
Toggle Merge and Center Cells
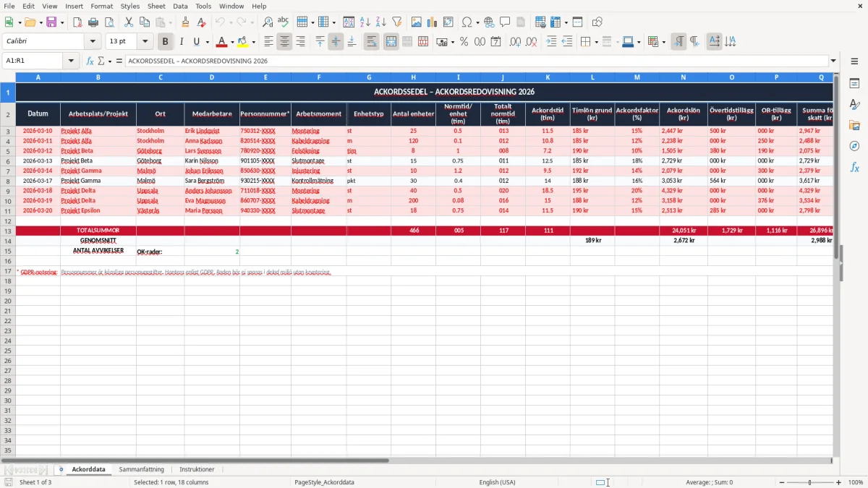391,42
